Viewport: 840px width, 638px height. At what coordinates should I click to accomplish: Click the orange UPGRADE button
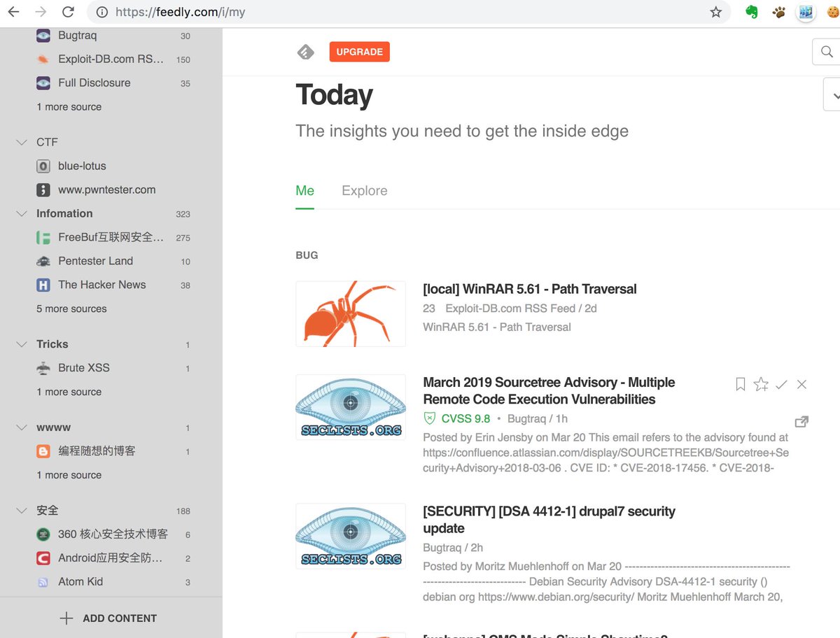click(x=359, y=52)
